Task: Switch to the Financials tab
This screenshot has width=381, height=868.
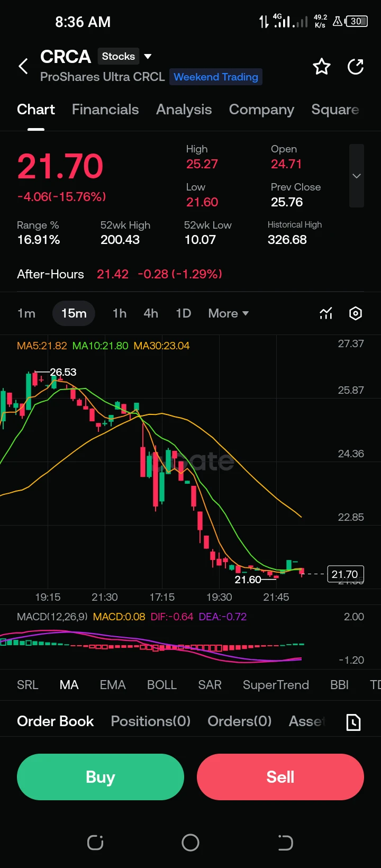Action: pos(105,110)
